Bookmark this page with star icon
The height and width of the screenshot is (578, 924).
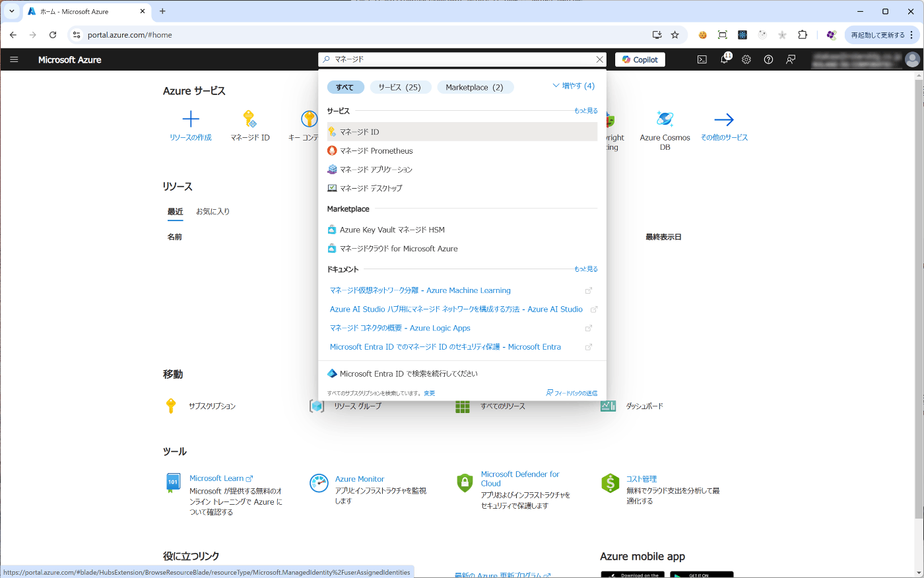675,35
